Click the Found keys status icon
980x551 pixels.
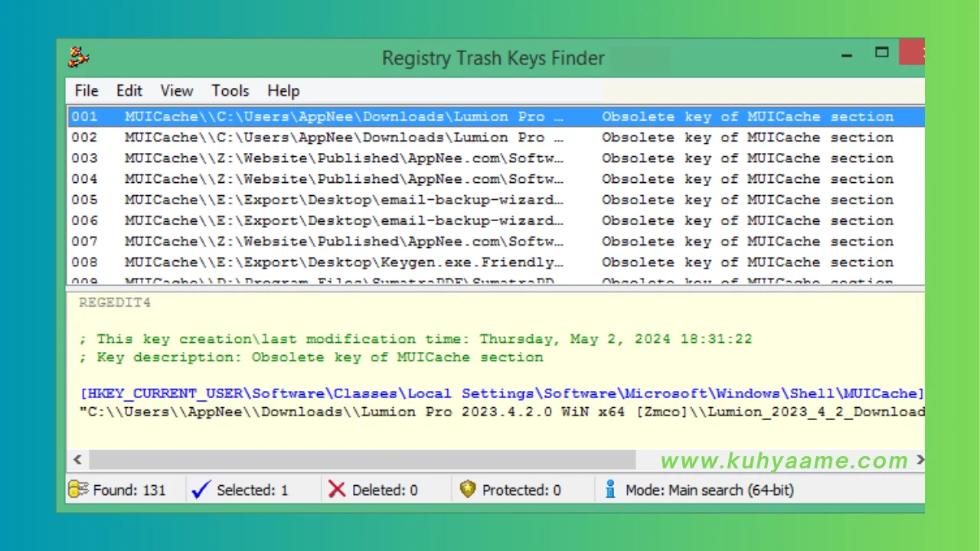point(79,490)
